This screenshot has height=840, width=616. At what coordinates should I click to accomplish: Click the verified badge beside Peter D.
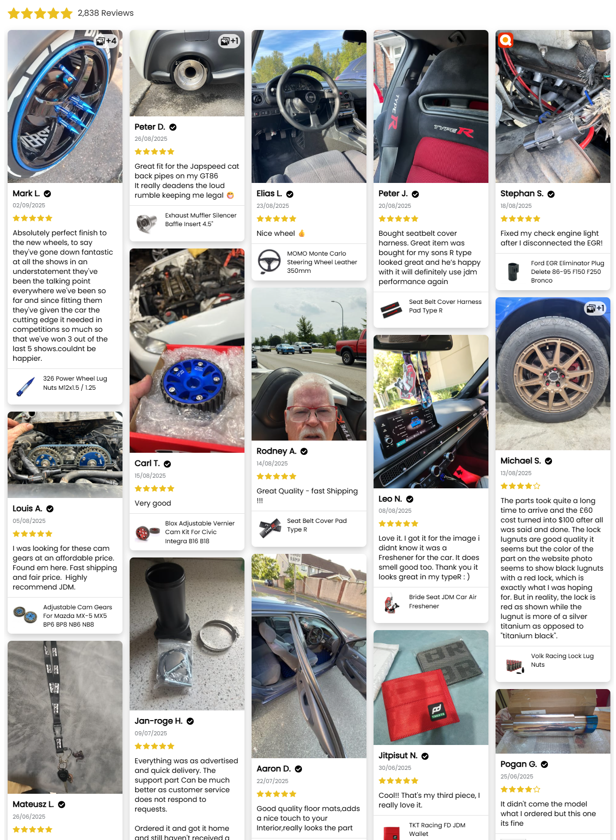(x=173, y=127)
